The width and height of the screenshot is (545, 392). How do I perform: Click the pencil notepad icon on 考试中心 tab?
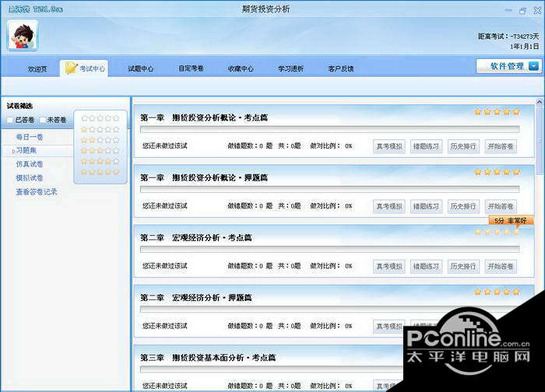tap(71, 68)
